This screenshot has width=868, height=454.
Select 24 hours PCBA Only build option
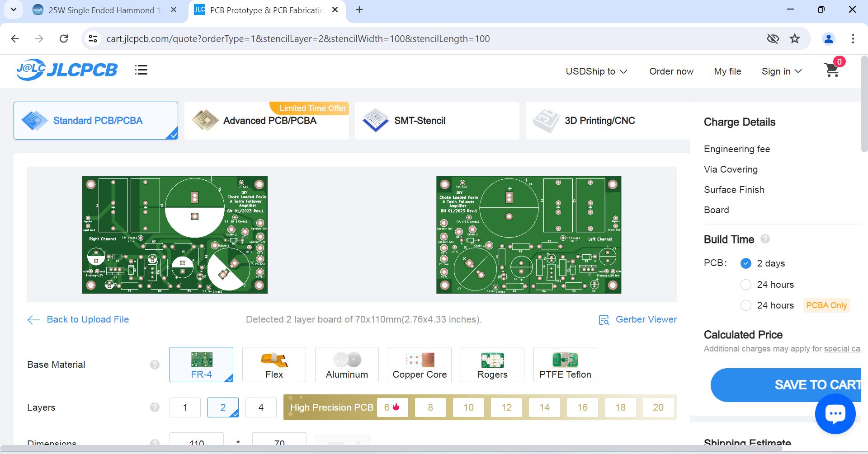point(746,305)
